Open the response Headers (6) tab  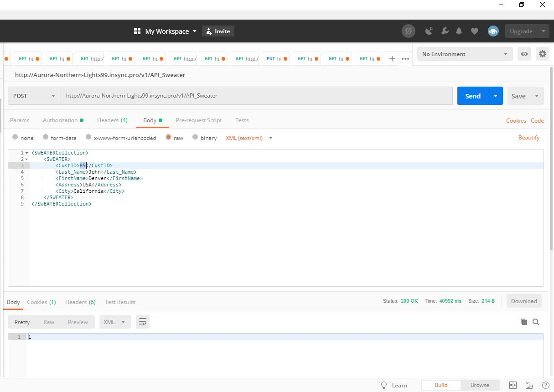(80, 302)
